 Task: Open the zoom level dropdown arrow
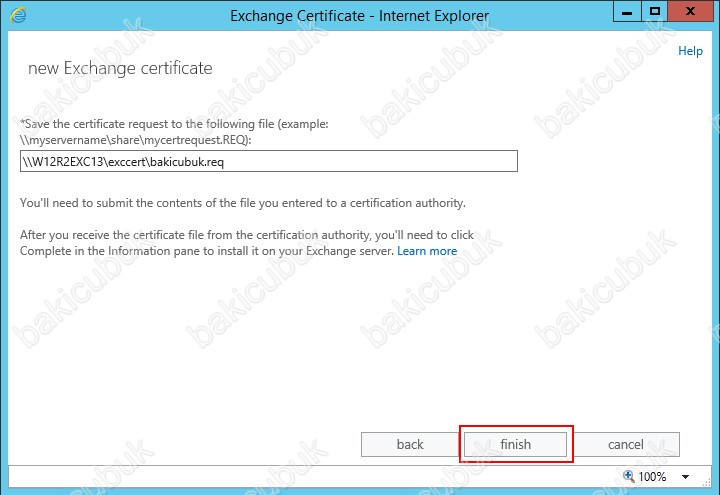click(685, 477)
